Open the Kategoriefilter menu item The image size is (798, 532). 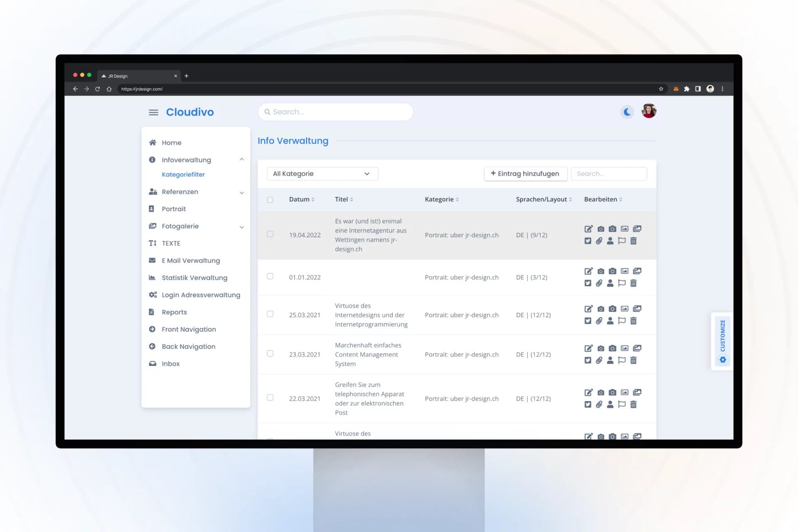183,174
